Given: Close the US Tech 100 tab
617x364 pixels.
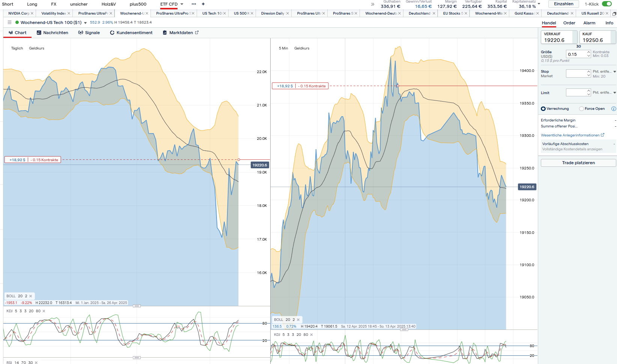Looking at the screenshot, I should 224,13.
